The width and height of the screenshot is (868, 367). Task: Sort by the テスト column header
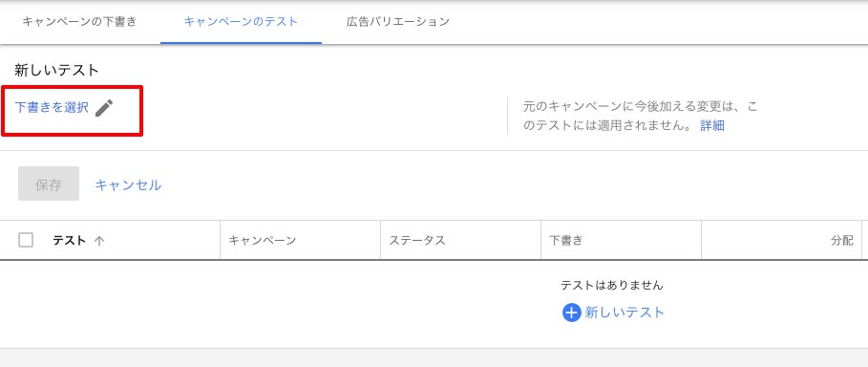pos(69,241)
